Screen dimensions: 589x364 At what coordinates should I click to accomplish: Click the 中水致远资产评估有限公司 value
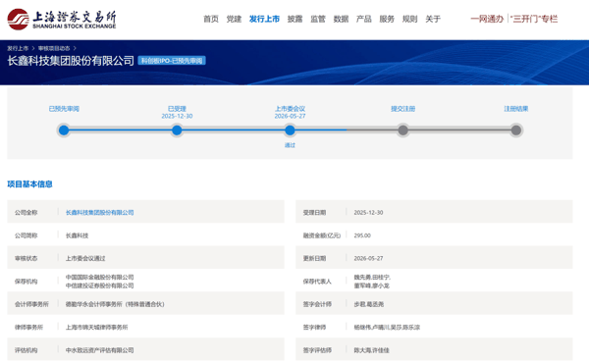(x=99, y=350)
